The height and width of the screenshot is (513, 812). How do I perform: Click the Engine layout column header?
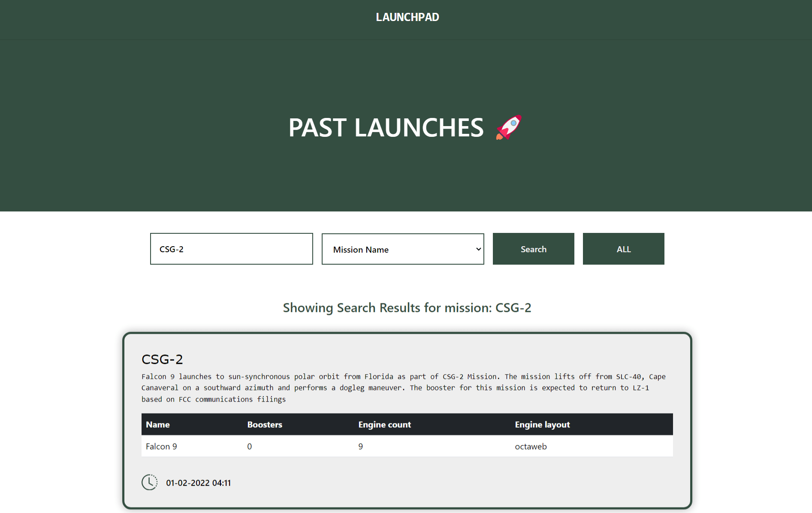click(x=542, y=425)
